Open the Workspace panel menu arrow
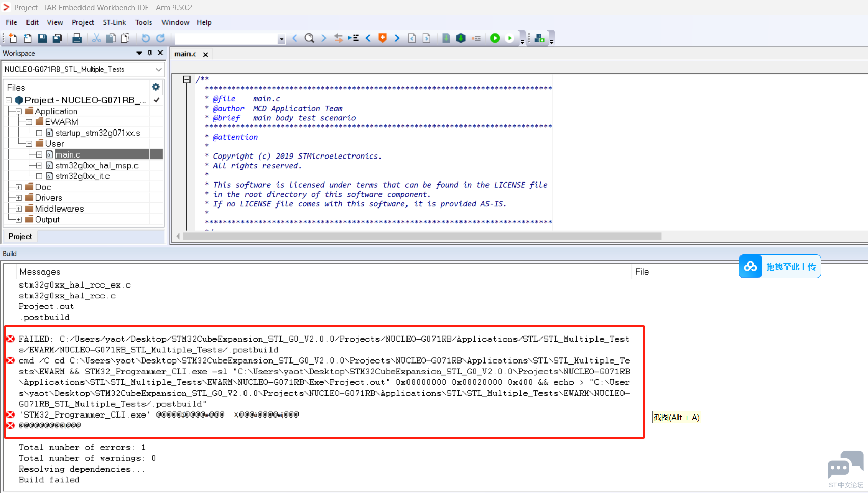Image resolution: width=868 pixels, height=493 pixels. (x=139, y=53)
